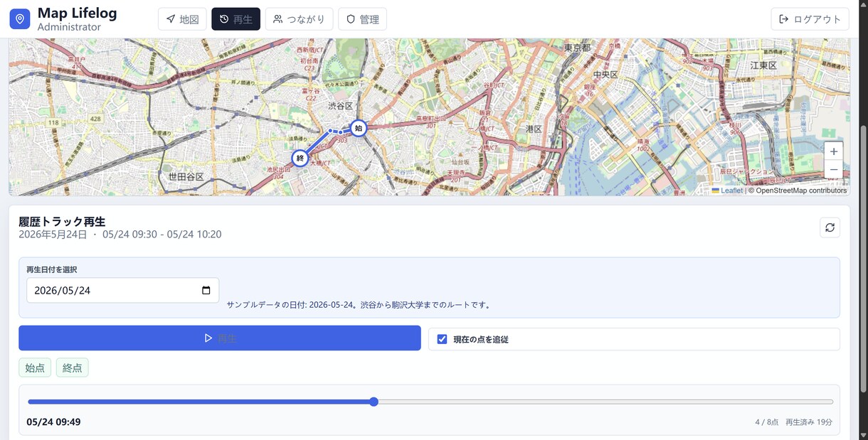This screenshot has width=868, height=440.
Task: Open the OpenStreetMap contributors link
Action: [801, 191]
